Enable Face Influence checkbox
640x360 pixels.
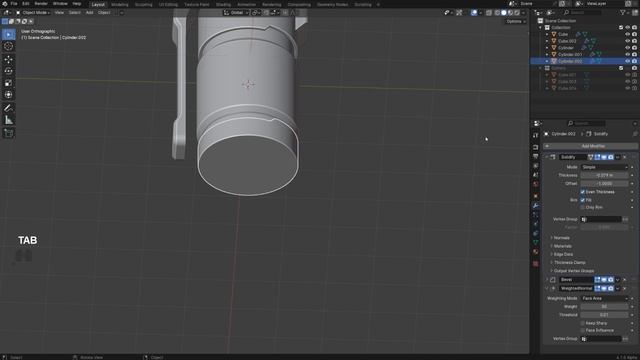[x=583, y=330]
